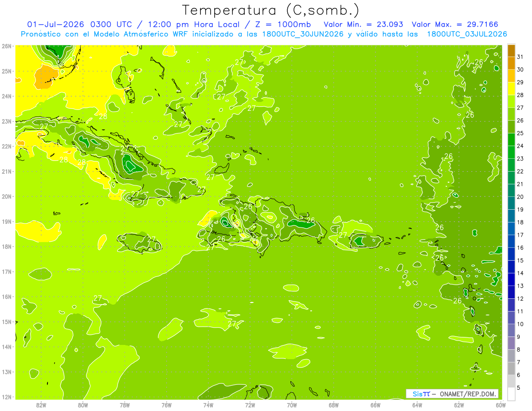Click legend scale number 21
Viewport: 532px width, 411px height.
click(520, 184)
